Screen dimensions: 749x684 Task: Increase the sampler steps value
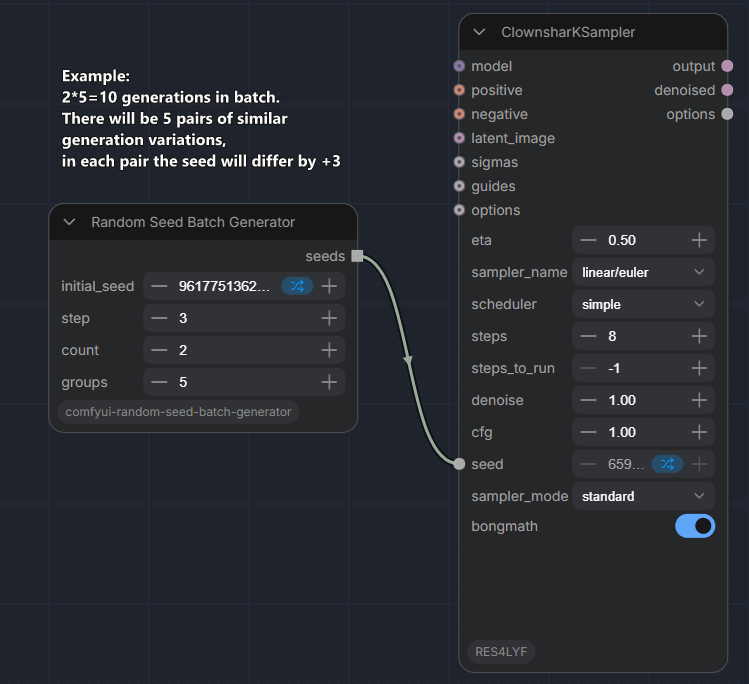[x=699, y=336]
